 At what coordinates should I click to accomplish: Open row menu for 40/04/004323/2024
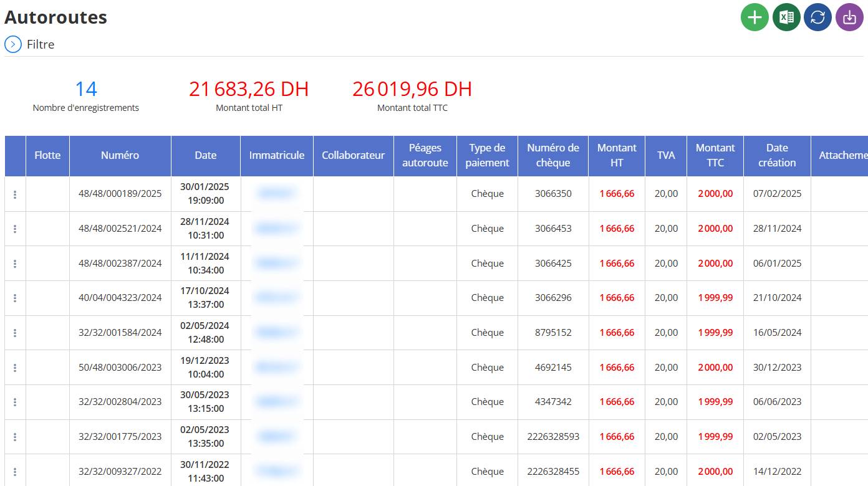click(15, 298)
